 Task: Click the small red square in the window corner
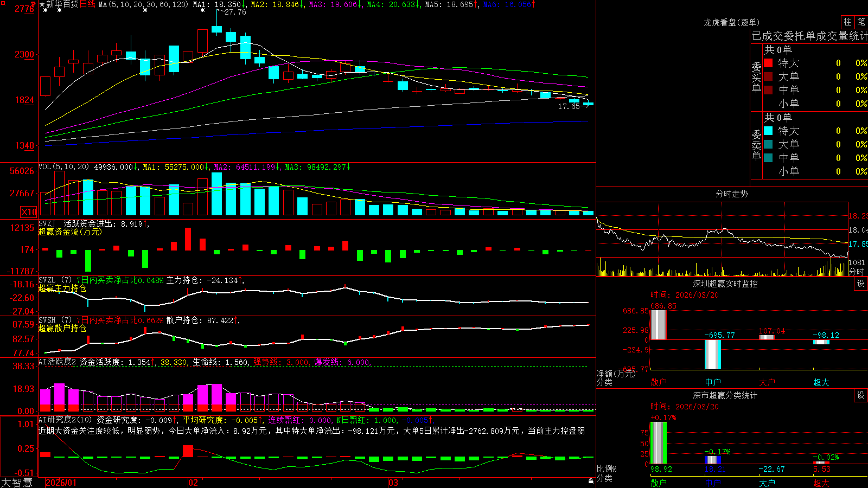[3, 3]
